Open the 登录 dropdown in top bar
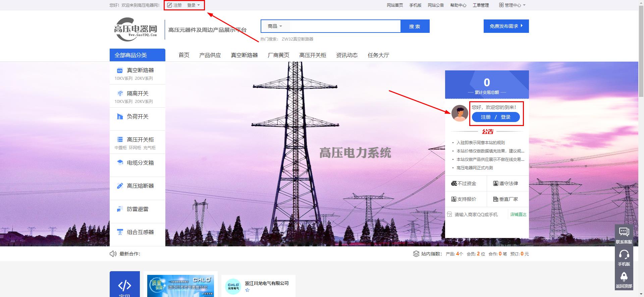 pos(194,5)
